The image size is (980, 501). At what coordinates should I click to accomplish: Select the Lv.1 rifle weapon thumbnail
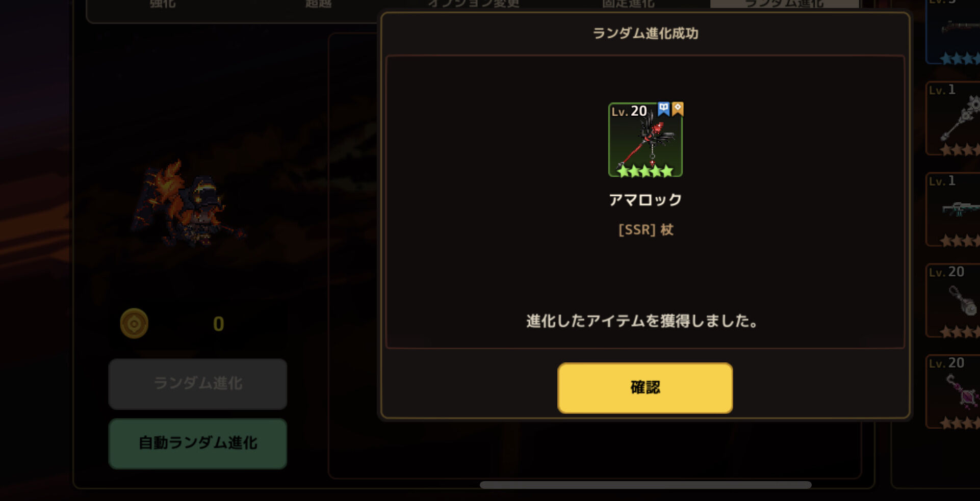pyautogui.click(x=953, y=209)
